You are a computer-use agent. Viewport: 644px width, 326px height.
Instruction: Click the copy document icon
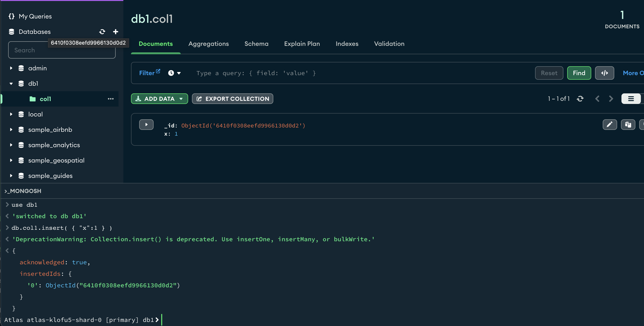(628, 125)
